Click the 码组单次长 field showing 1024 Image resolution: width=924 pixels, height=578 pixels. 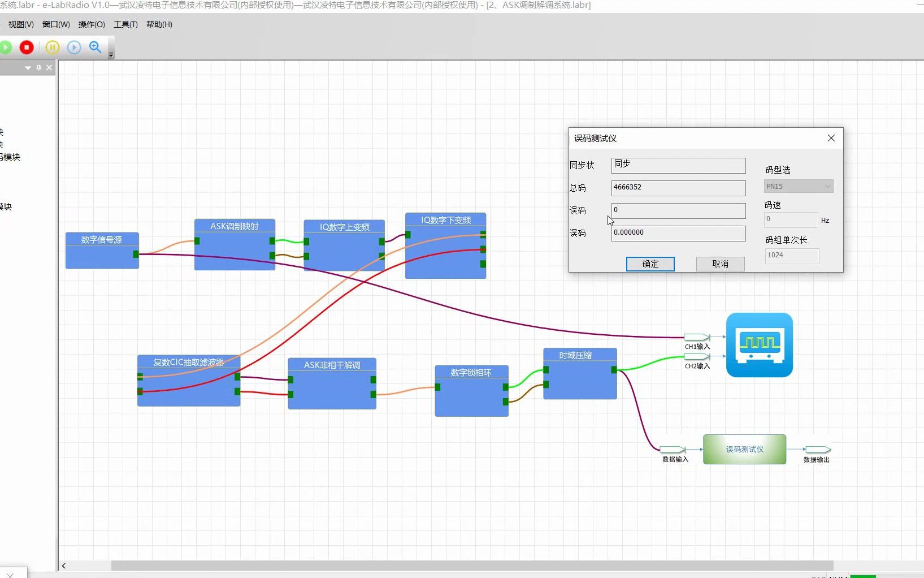click(x=792, y=256)
